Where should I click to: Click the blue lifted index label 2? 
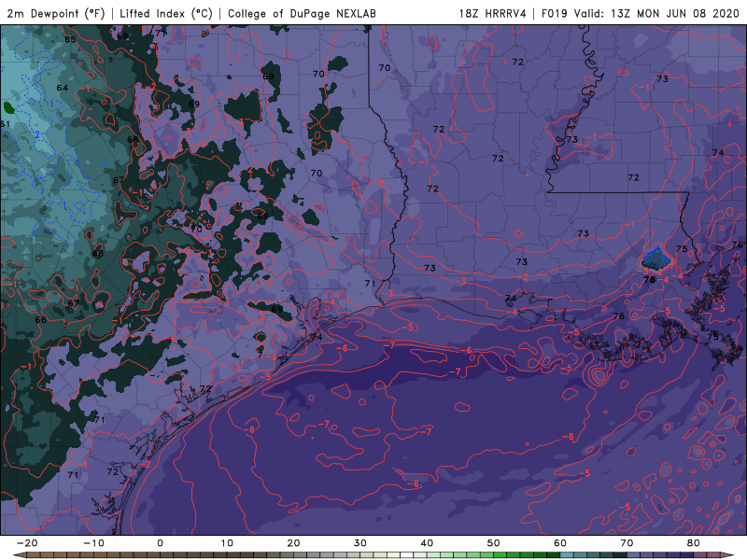pyautogui.click(x=37, y=135)
